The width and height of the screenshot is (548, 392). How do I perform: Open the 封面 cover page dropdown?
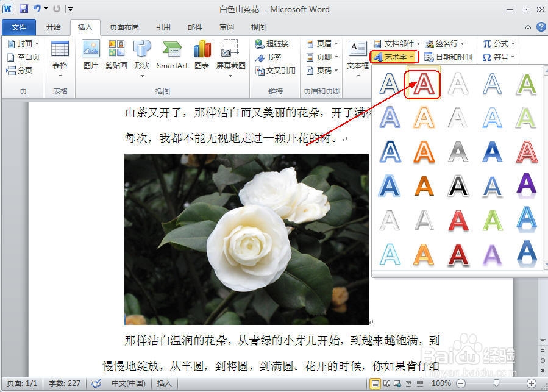pyautogui.click(x=23, y=44)
